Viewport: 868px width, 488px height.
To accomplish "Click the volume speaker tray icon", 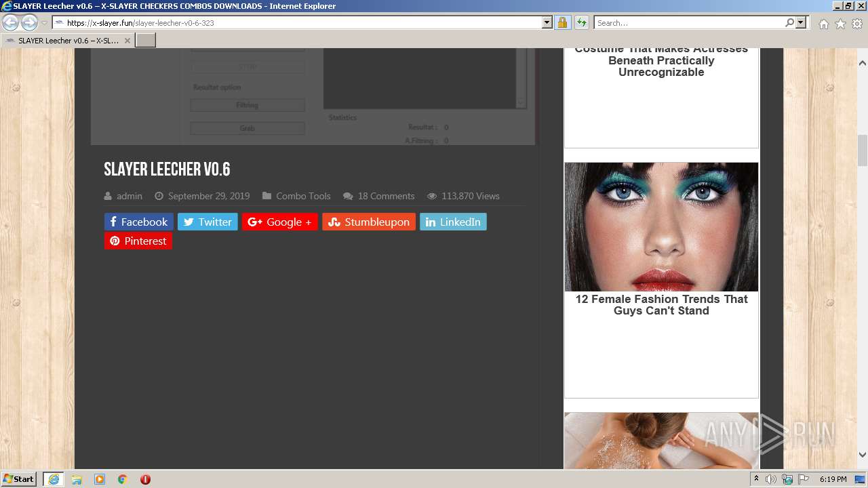I will tap(771, 479).
